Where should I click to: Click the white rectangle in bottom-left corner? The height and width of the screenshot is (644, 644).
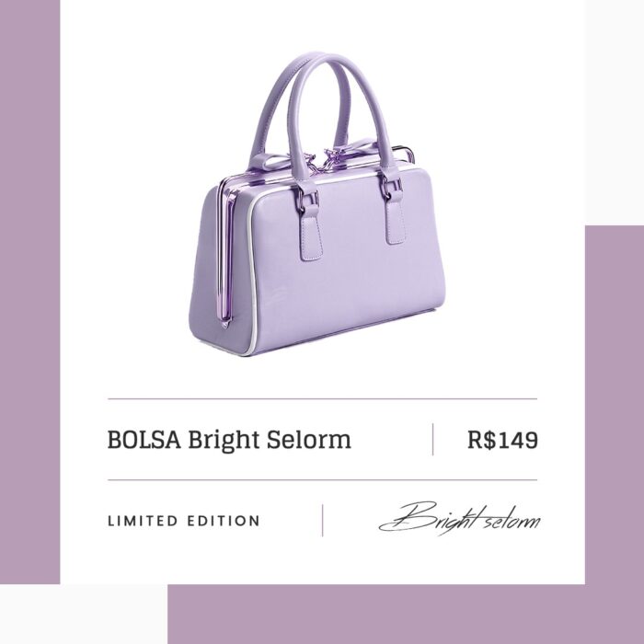(84, 614)
